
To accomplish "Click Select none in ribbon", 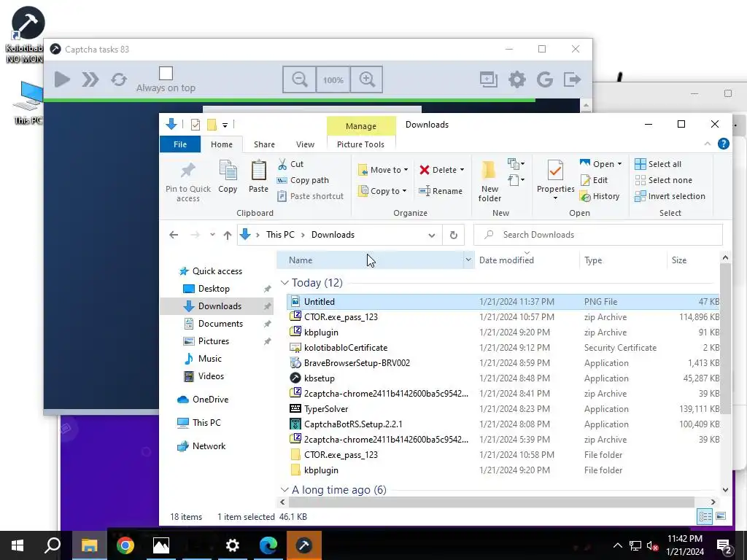I will point(664,181).
